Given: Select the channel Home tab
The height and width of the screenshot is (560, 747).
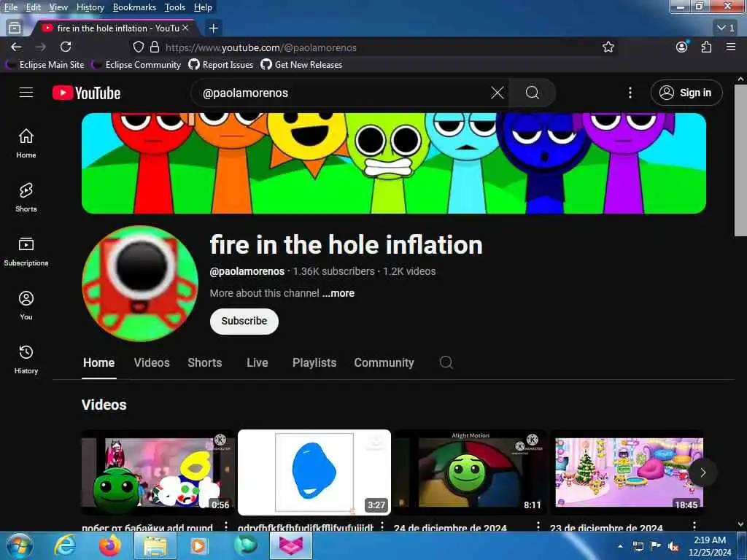Looking at the screenshot, I should pos(98,363).
